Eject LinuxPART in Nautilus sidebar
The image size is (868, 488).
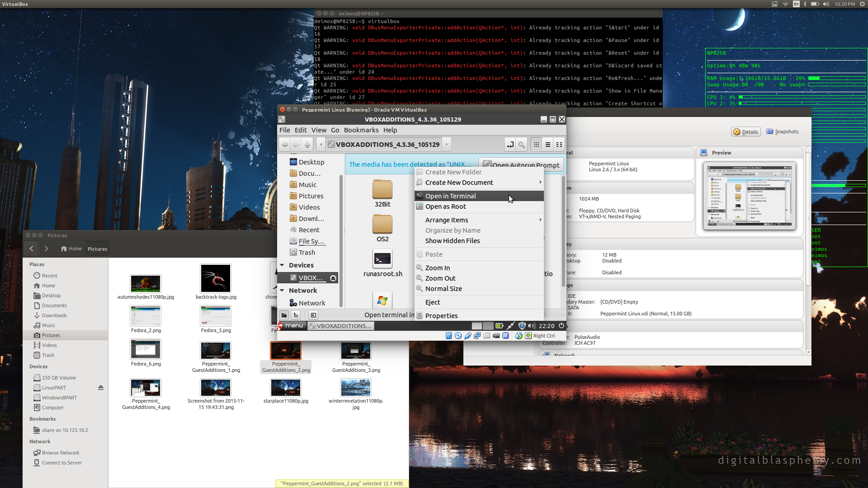coord(100,388)
